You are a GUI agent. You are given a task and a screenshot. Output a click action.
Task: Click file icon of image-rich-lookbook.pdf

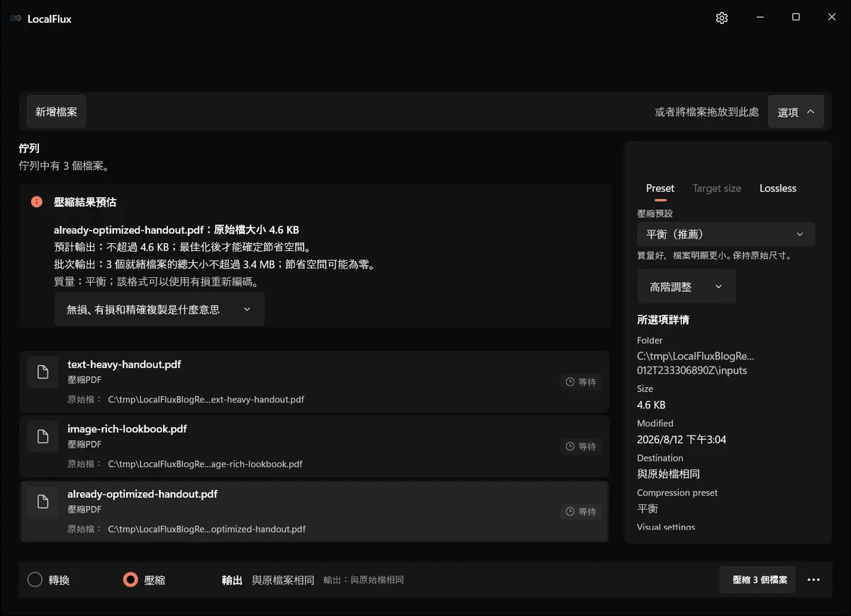pyautogui.click(x=43, y=437)
